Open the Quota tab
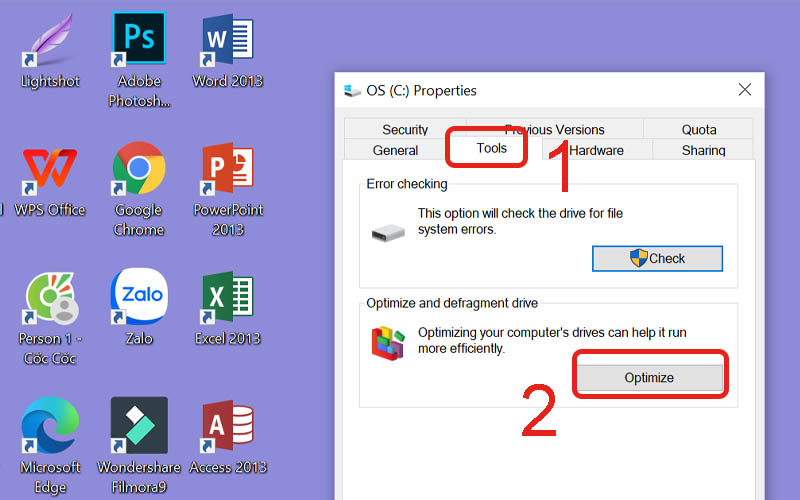 point(699,129)
